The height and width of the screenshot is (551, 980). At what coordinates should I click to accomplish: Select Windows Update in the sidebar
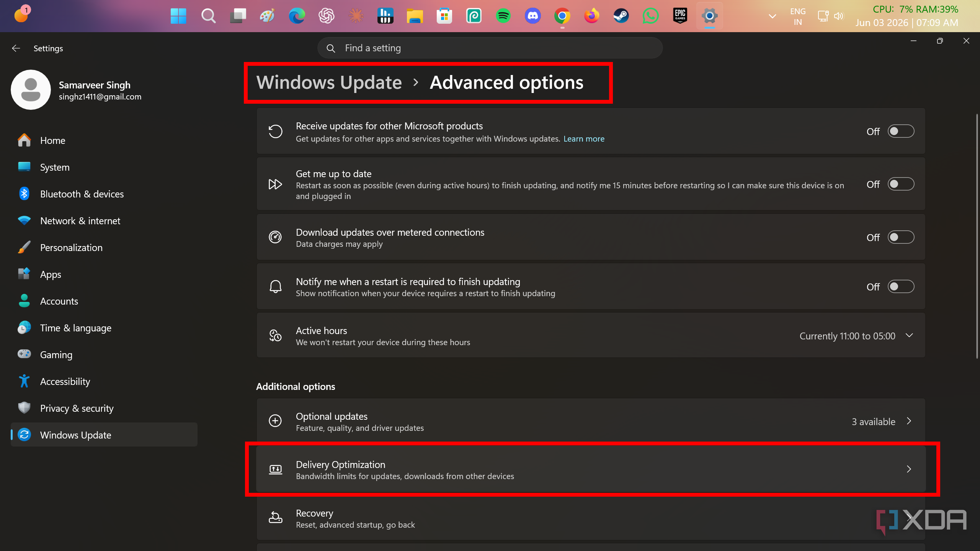tap(104, 435)
